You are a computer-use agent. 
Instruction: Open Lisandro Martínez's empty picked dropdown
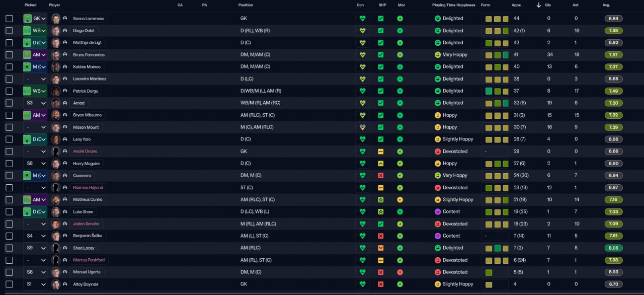point(35,79)
